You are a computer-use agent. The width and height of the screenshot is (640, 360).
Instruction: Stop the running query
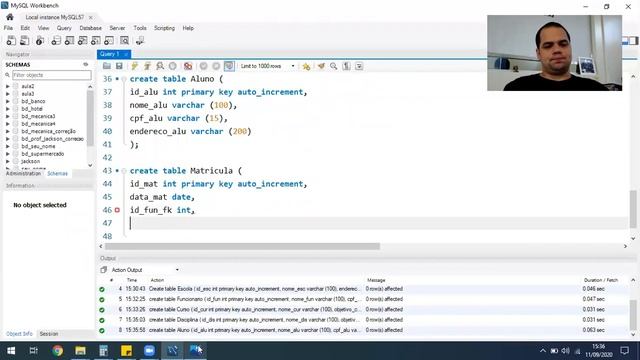click(x=173, y=66)
